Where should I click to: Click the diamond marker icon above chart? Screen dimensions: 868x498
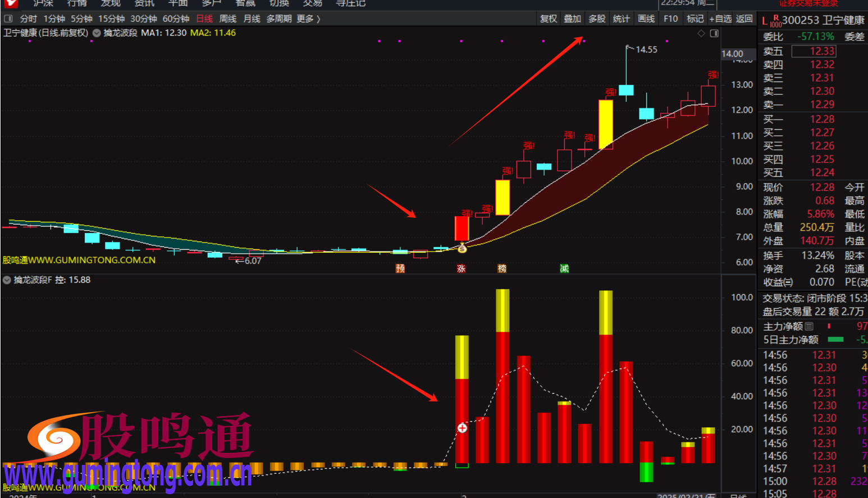(701, 34)
